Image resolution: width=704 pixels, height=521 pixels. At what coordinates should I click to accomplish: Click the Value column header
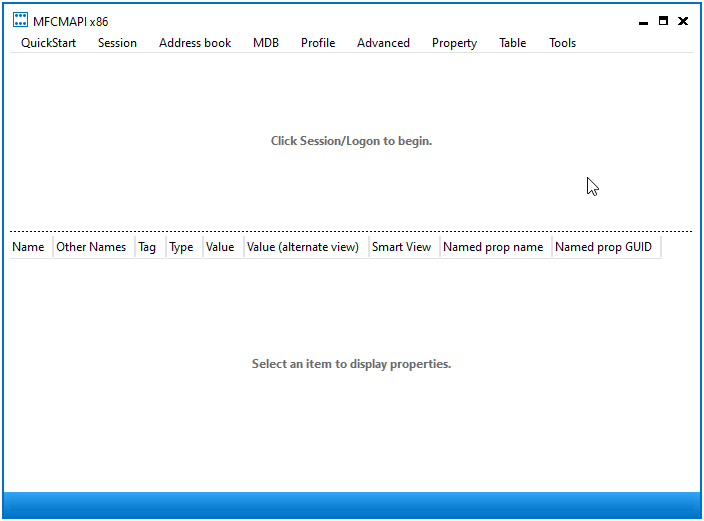coord(220,247)
